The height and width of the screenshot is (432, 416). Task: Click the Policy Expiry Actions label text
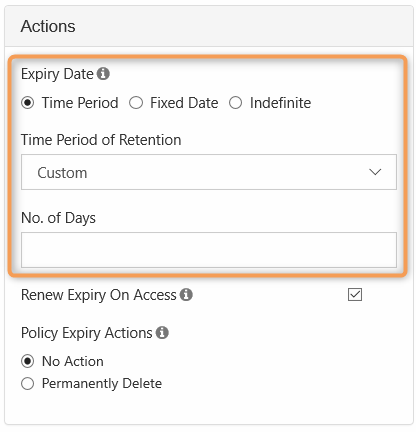(x=87, y=333)
